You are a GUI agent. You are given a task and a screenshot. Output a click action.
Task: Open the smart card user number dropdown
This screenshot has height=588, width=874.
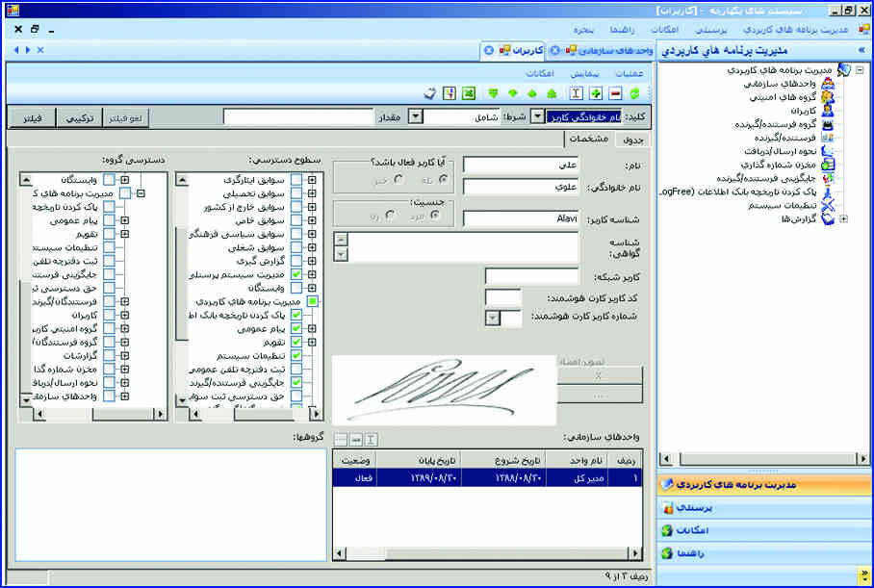(x=493, y=318)
